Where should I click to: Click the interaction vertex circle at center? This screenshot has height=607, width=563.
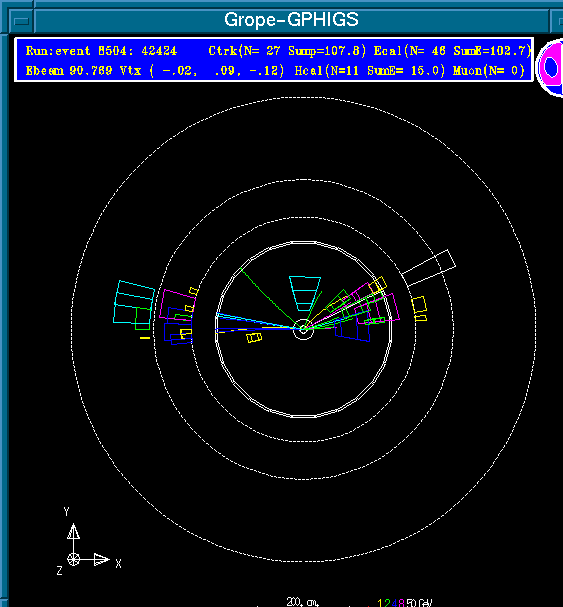tap(303, 329)
